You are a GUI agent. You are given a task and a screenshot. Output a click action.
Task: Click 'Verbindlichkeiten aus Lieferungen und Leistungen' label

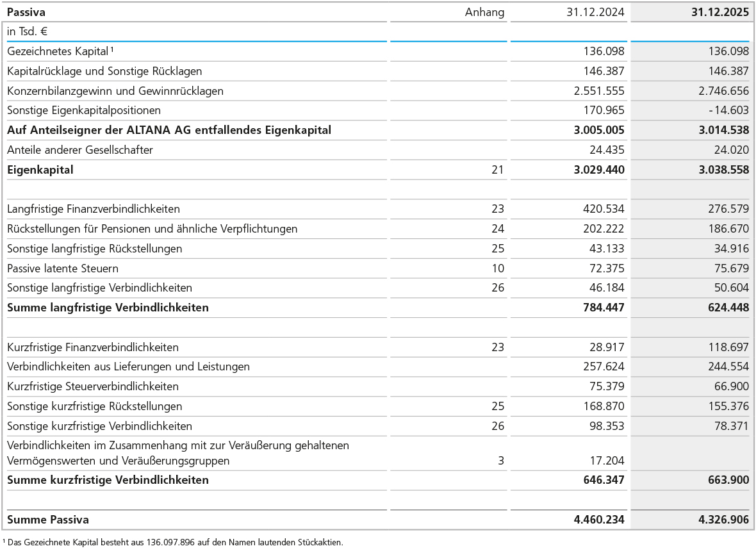(x=128, y=367)
